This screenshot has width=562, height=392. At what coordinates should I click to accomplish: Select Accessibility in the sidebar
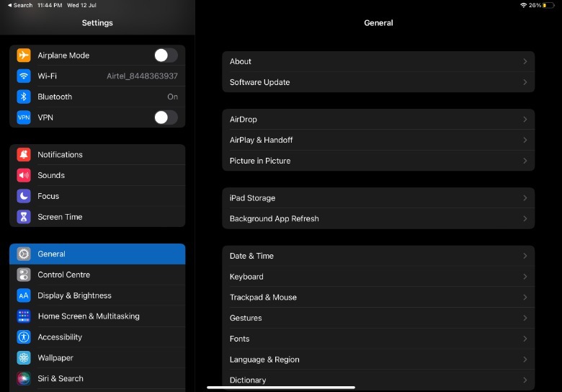tap(97, 337)
